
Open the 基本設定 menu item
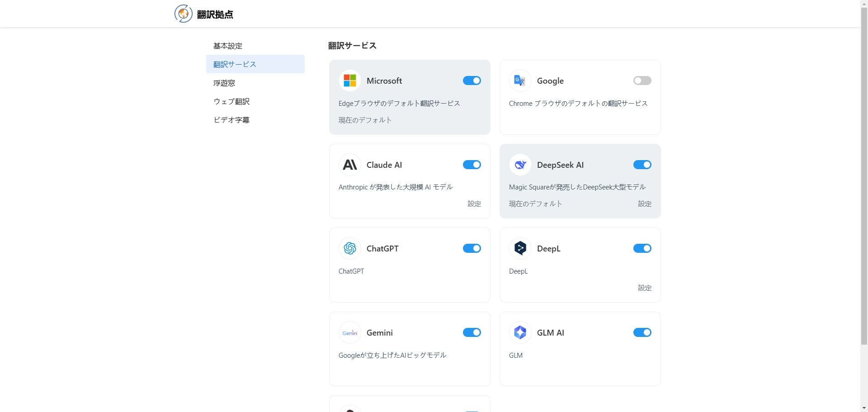point(255,46)
